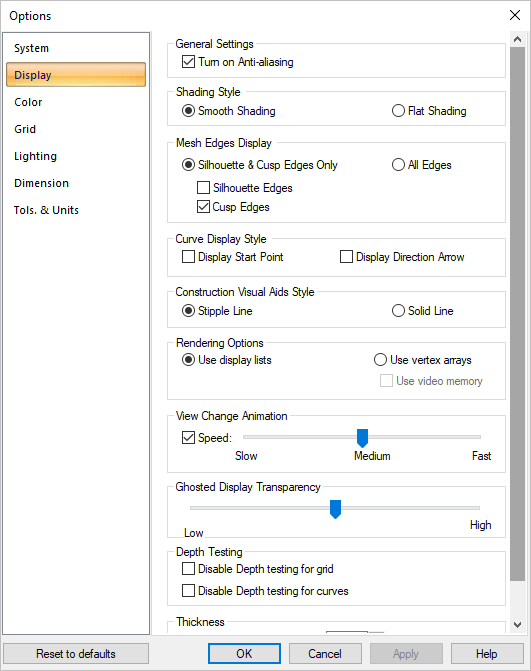
Task: Confirm with the OK button
Action: click(244, 653)
